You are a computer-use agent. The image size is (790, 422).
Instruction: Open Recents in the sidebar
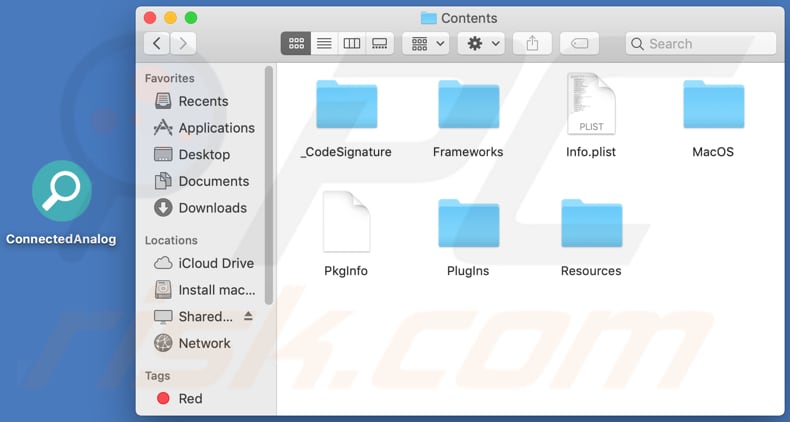(204, 101)
